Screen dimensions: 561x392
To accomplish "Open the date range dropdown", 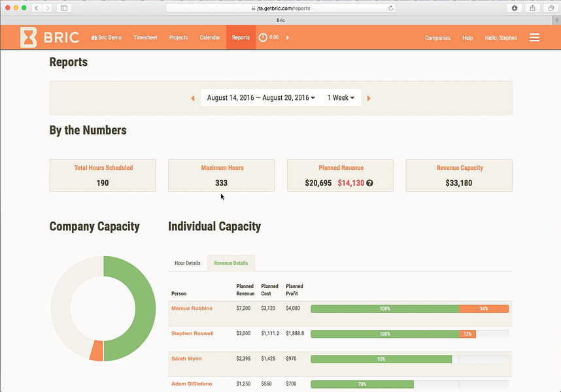I will click(261, 98).
